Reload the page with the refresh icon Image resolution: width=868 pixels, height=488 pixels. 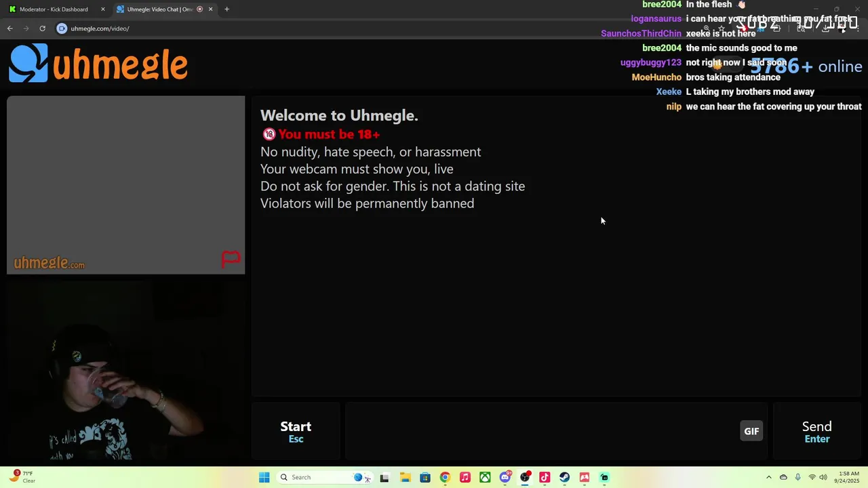[42, 28]
